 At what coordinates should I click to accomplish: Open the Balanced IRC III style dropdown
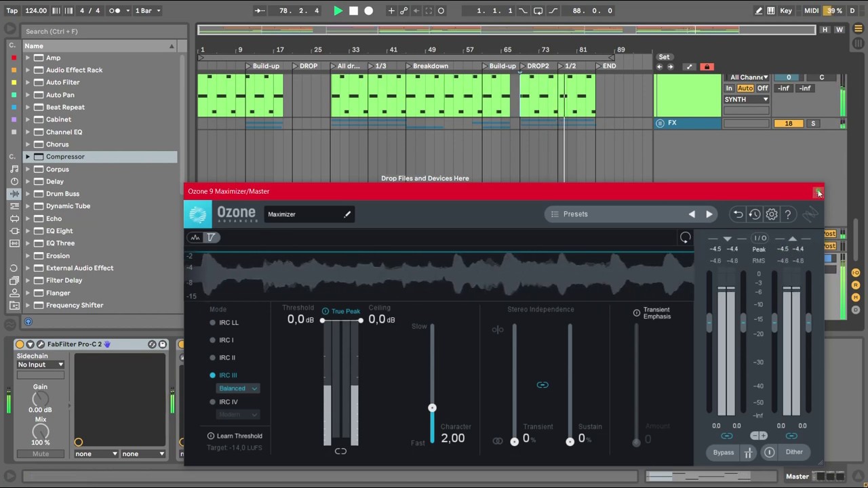[x=237, y=388]
